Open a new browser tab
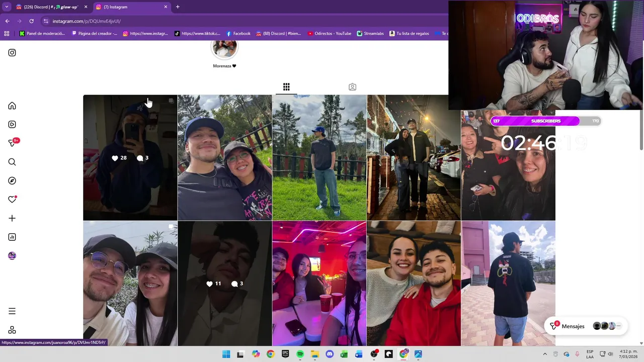This screenshot has width=644, height=362. 178,7
